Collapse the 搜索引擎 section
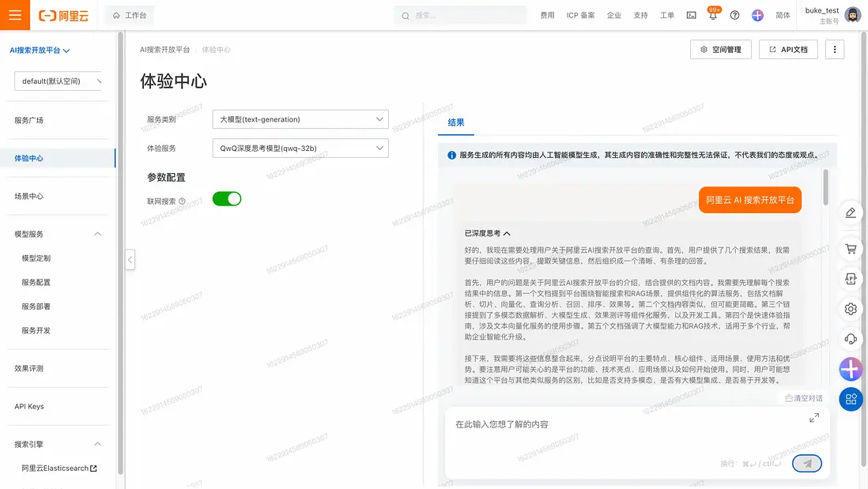The height and width of the screenshot is (489, 868). (97, 444)
